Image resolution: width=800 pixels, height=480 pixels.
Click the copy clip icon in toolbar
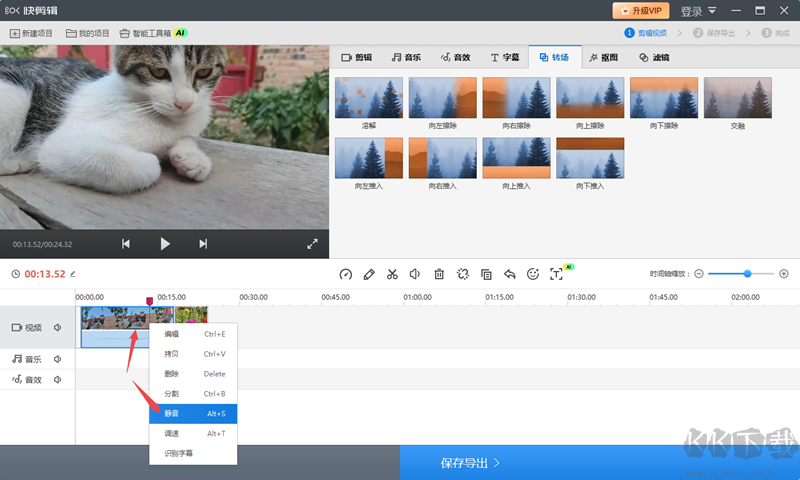click(486, 274)
